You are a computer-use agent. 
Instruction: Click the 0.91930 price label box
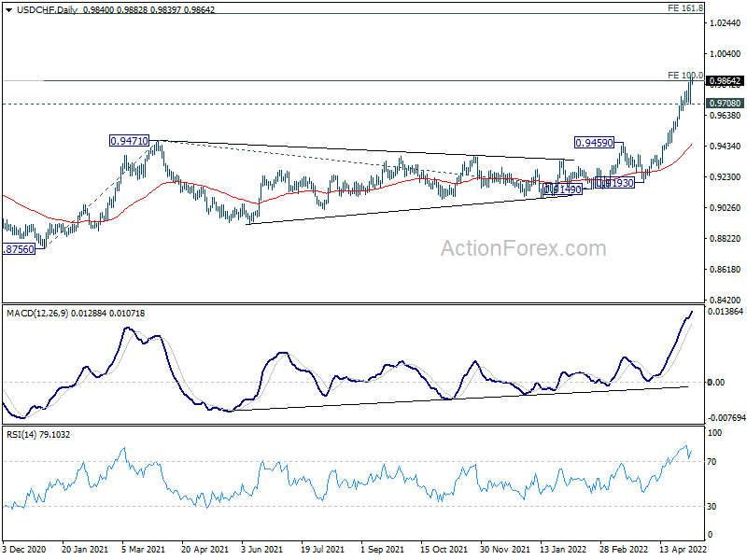615,183
